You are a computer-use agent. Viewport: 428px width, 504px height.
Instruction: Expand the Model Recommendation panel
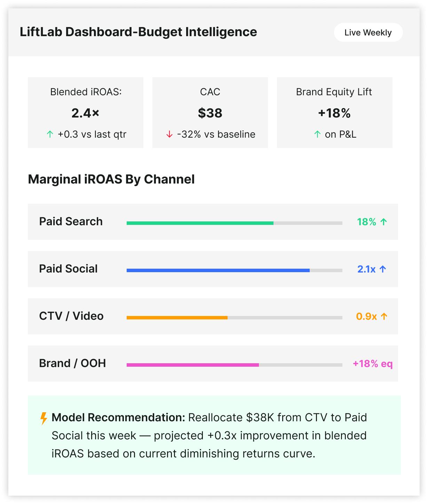tap(213, 435)
